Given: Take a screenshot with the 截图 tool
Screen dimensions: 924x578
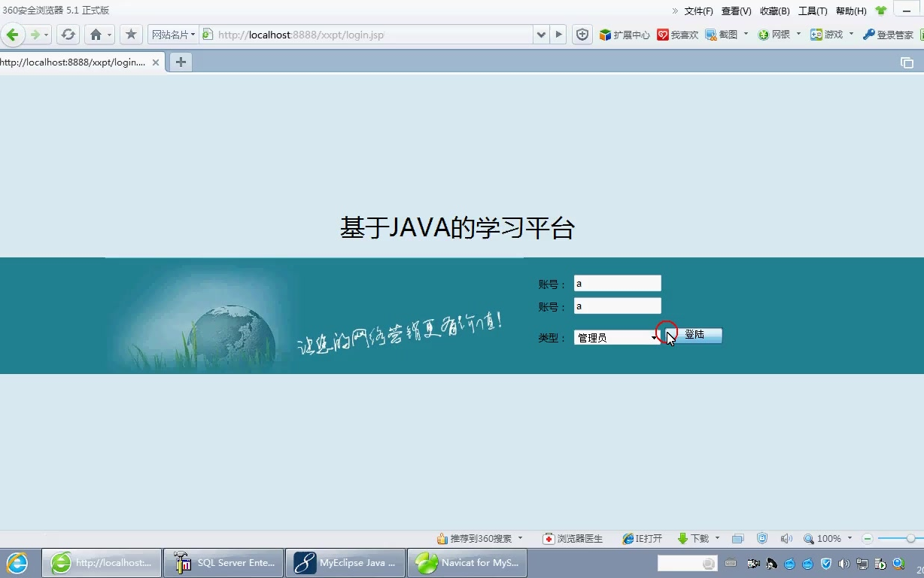Looking at the screenshot, I should 722,34.
